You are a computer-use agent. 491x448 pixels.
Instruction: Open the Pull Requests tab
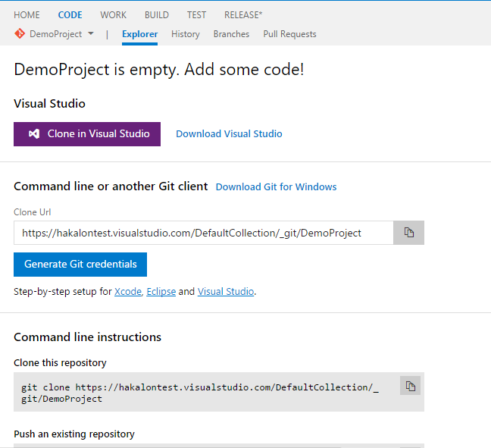click(289, 34)
